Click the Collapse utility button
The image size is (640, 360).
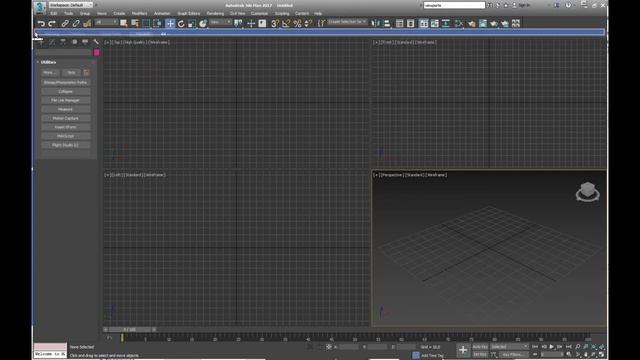coord(65,91)
